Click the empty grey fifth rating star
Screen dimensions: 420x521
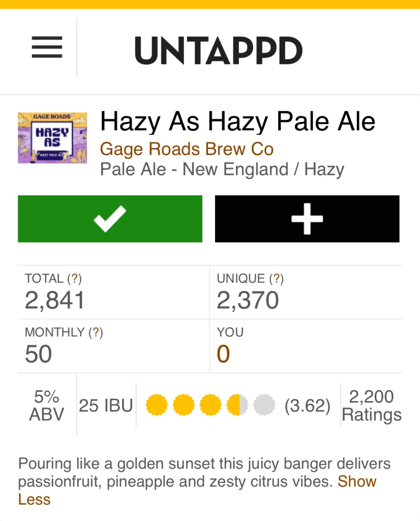(264, 406)
